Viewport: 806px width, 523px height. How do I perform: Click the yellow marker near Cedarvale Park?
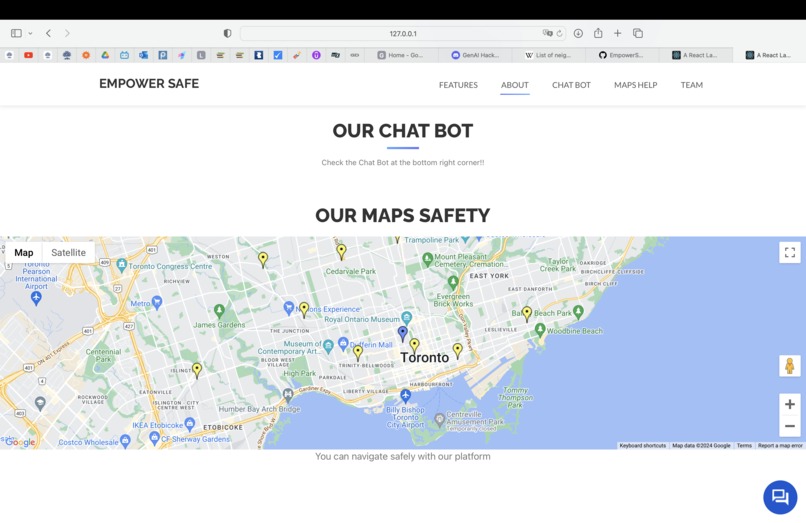pyautogui.click(x=341, y=251)
